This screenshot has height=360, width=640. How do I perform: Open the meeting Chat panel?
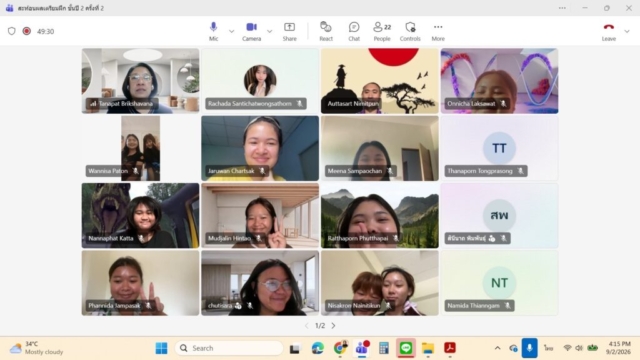(354, 31)
